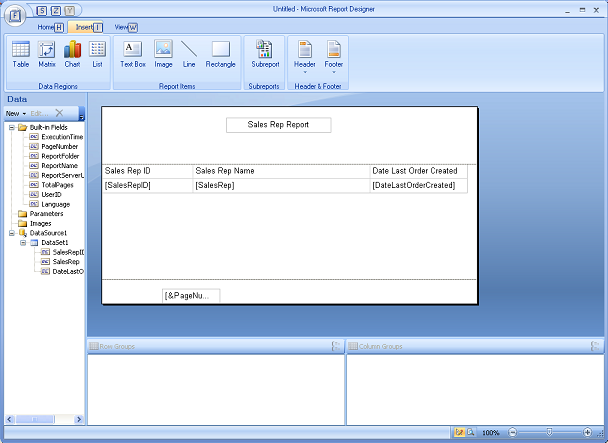Click the Built-in Fields open folder icon
Viewport: 608px width, 443px height.
click(x=22, y=127)
